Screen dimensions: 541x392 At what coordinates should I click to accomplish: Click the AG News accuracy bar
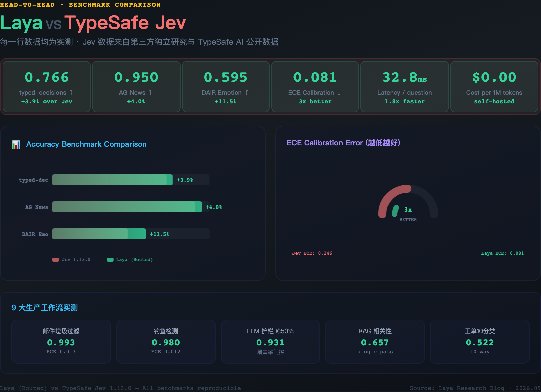click(x=127, y=207)
